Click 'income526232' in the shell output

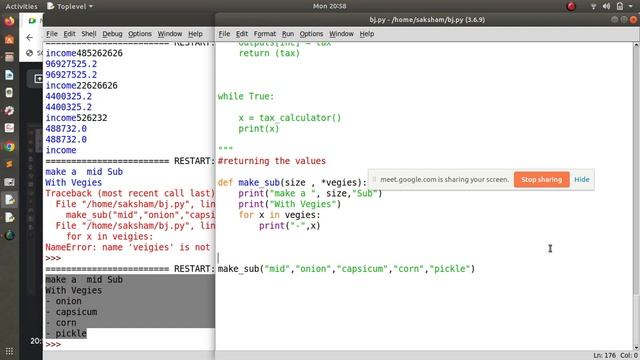pyautogui.click(x=76, y=118)
